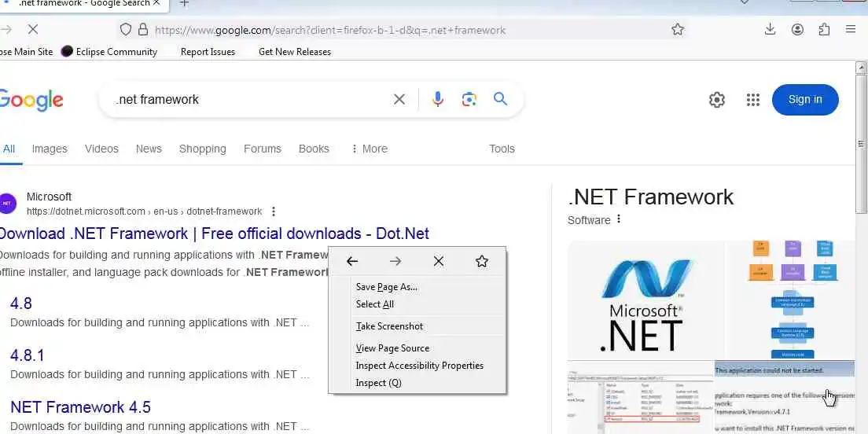Open the 4.8 sitelink
The height and width of the screenshot is (434, 868).
[x=21, y=303]
